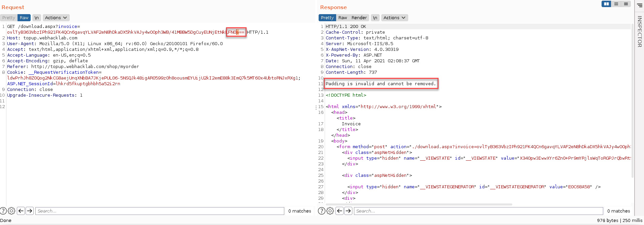644x225 pixels.
Task: Toggle Request newline \n display
Action: click(x=36, y=18)
